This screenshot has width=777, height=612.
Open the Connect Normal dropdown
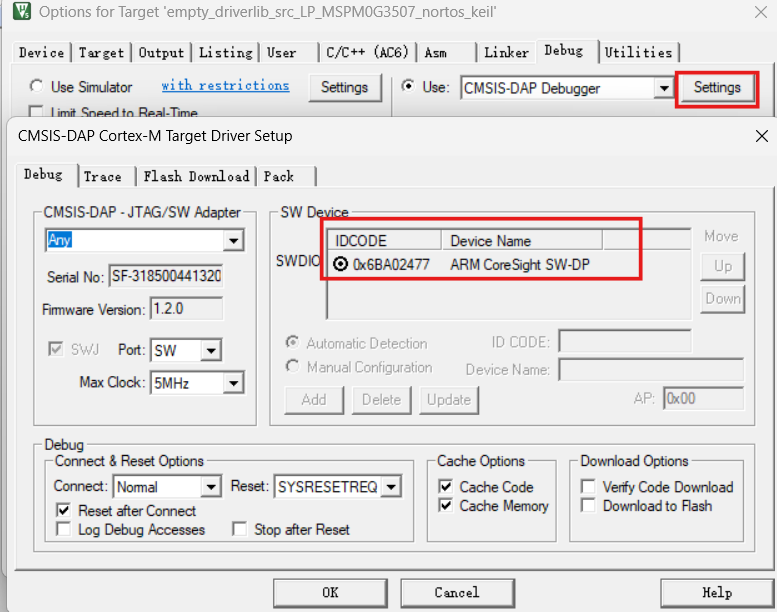point(211,487)
